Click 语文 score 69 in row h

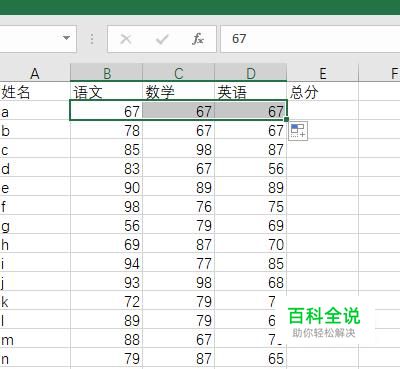click(107, 243)
